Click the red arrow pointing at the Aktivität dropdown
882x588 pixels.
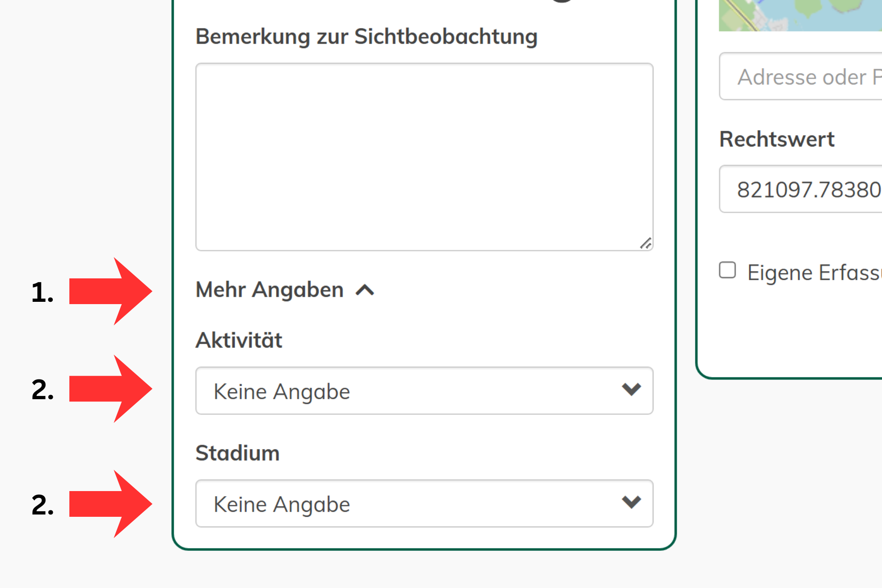point(110,389)
